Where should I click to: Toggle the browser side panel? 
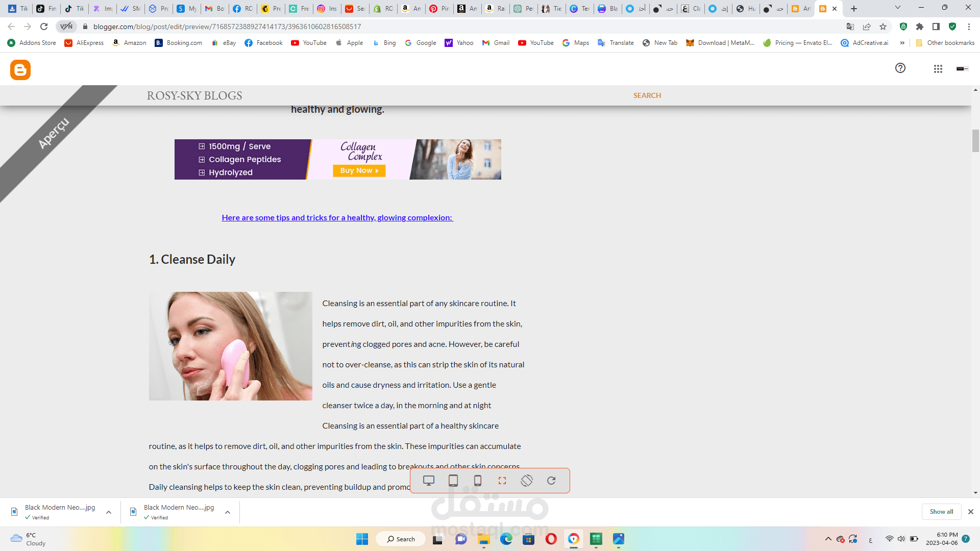pos(936,27)
